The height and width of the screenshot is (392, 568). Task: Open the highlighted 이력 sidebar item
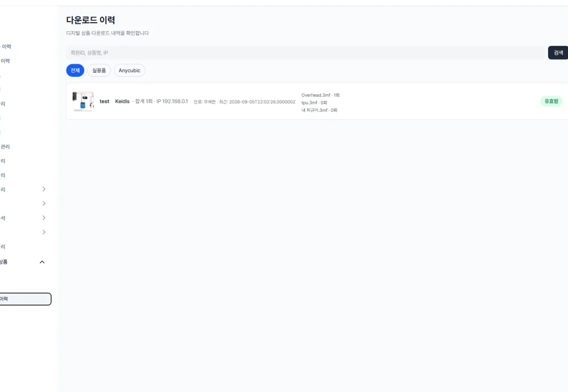coord(25,299)
